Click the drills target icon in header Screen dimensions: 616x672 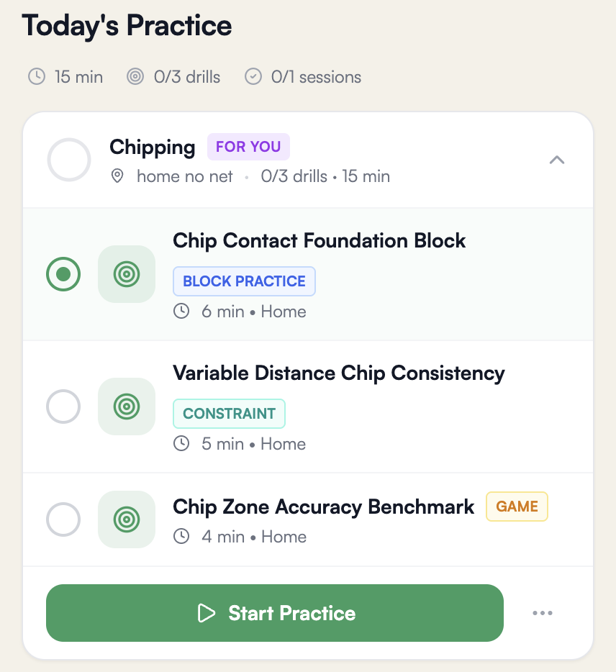[x=135, y=76]
